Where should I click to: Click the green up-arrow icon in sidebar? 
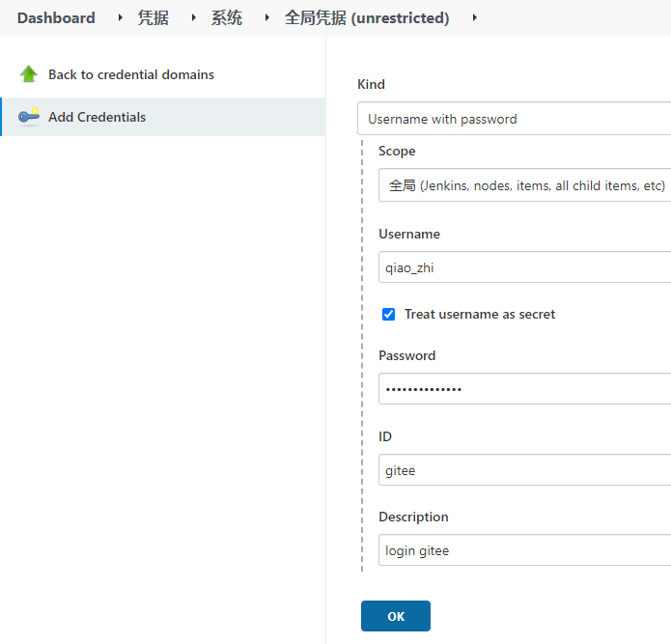(29, 74)
